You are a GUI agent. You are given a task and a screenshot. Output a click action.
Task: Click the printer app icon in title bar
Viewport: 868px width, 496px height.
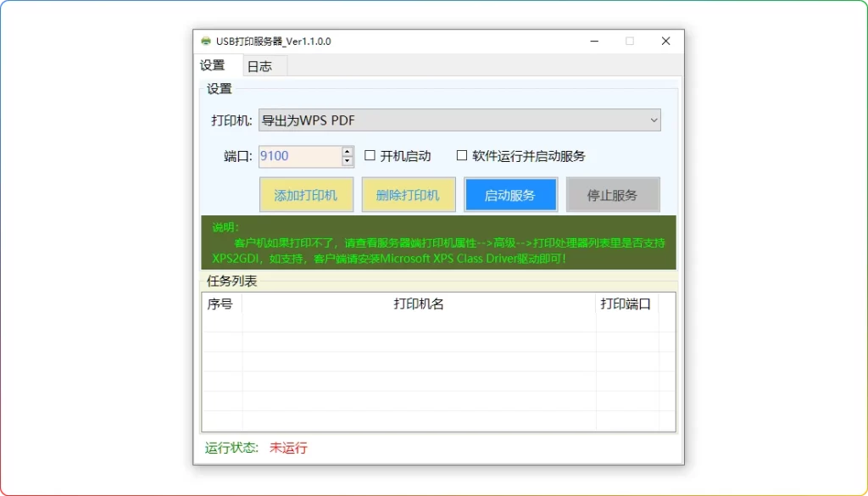[x=206, y=42]
